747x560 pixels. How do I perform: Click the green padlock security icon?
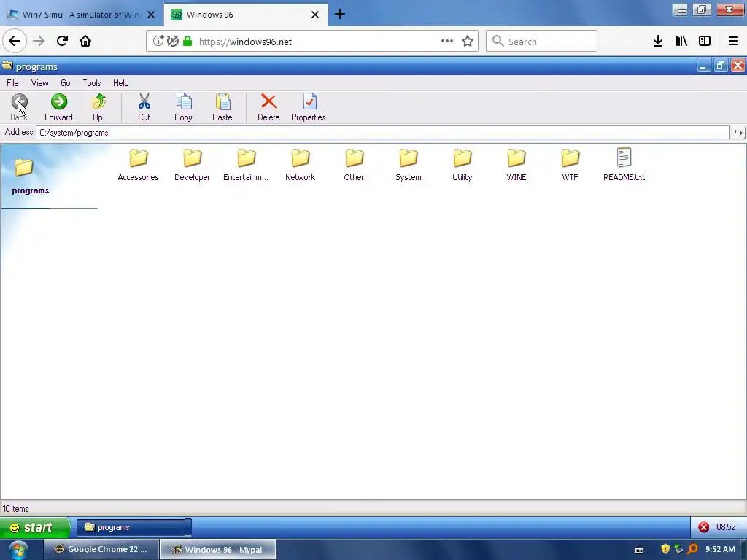pyautogui.click(x=187, y=41)
